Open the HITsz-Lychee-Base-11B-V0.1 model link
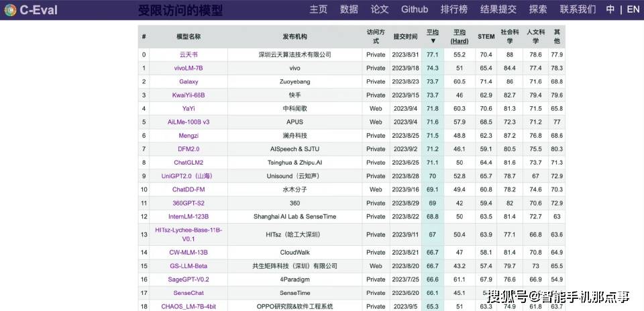644x311 pixels. [189, 234]
